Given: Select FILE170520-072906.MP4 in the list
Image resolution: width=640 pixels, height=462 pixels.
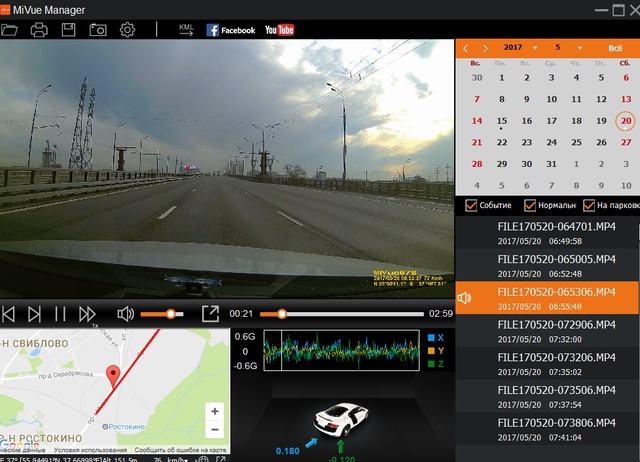Looking at the screenshot, I should pyautogui.click(x=547, y=331).
